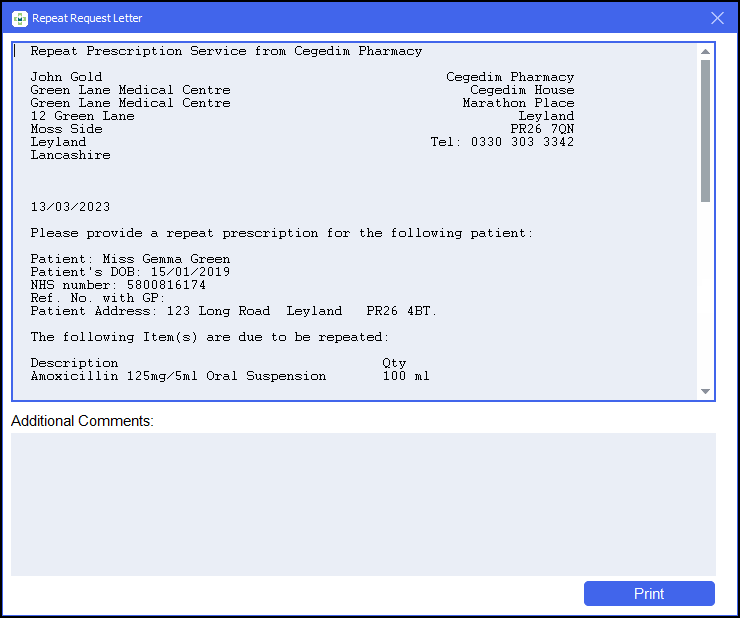Image resolution: width=740 pixels, height=618 pixels.
Task: Click the empty scrollbar track below the thumb
Action: 705,300
